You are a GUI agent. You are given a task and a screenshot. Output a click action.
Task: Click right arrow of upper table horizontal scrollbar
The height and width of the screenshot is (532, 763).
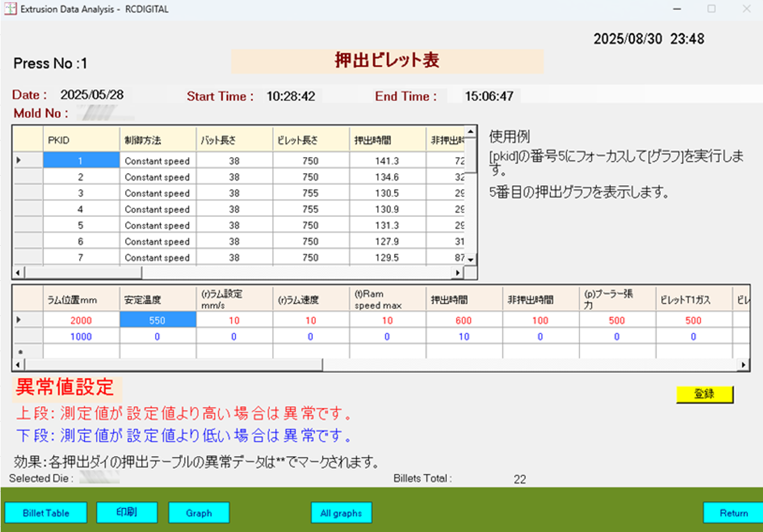[x=457, y=273]
